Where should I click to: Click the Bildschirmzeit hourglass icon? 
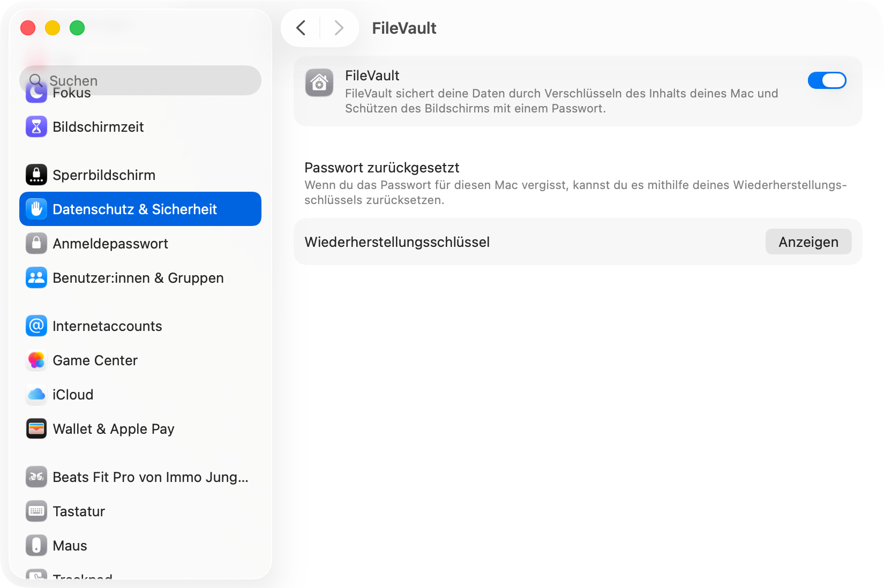point(36,127)
